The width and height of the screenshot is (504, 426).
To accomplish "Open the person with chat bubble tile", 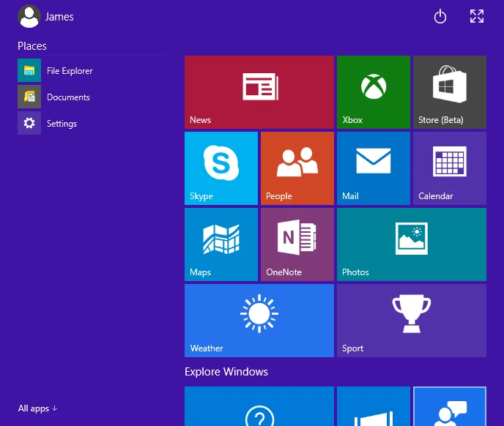I will click(450, 406).
